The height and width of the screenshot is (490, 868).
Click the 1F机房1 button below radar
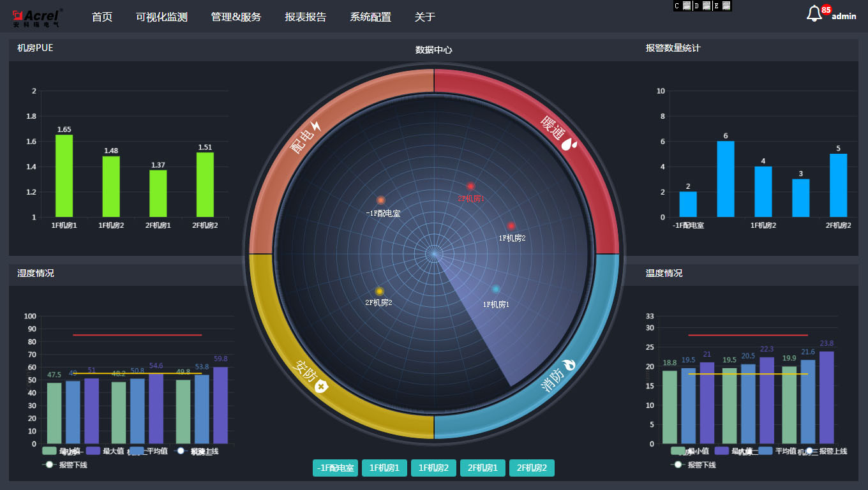tap(384, 468)
